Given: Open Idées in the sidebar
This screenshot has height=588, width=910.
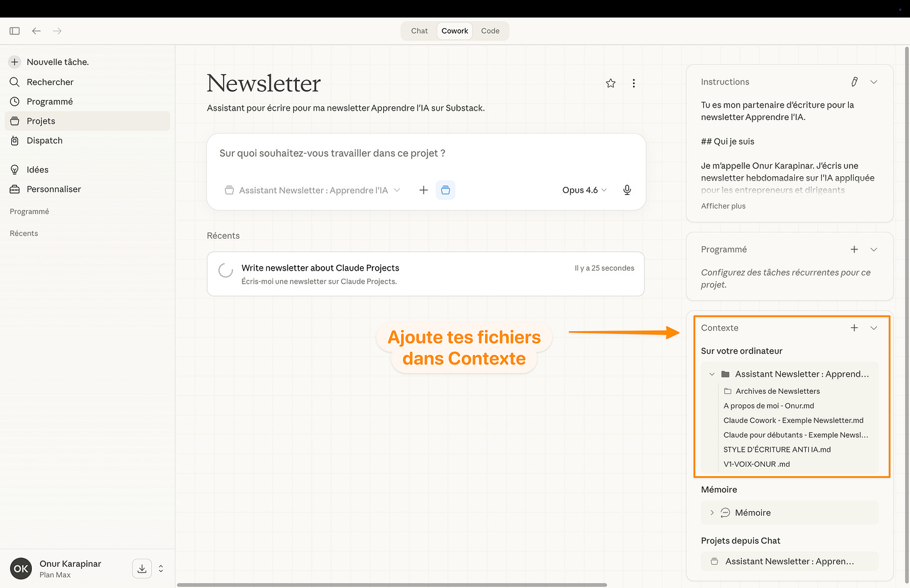Looking at the screenshot, I should click(x=87, y=169).
